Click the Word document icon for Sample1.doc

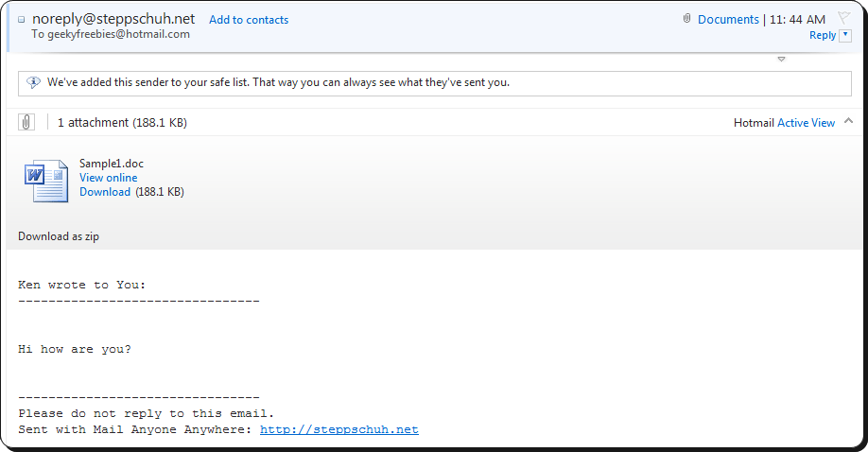pyautogui.click(x=46, y=181)
